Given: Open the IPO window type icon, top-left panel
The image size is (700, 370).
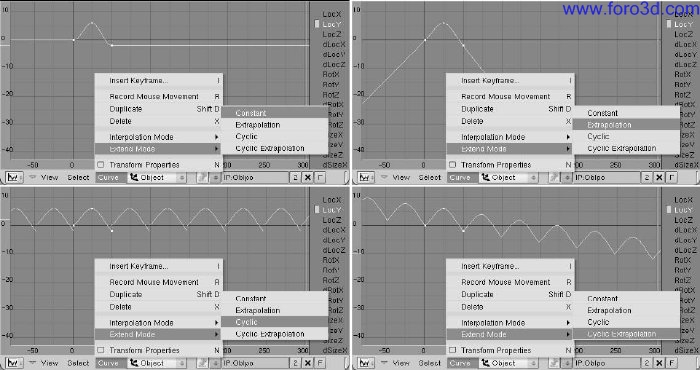Looking at the screenshot, I should (x=13, y=178).
